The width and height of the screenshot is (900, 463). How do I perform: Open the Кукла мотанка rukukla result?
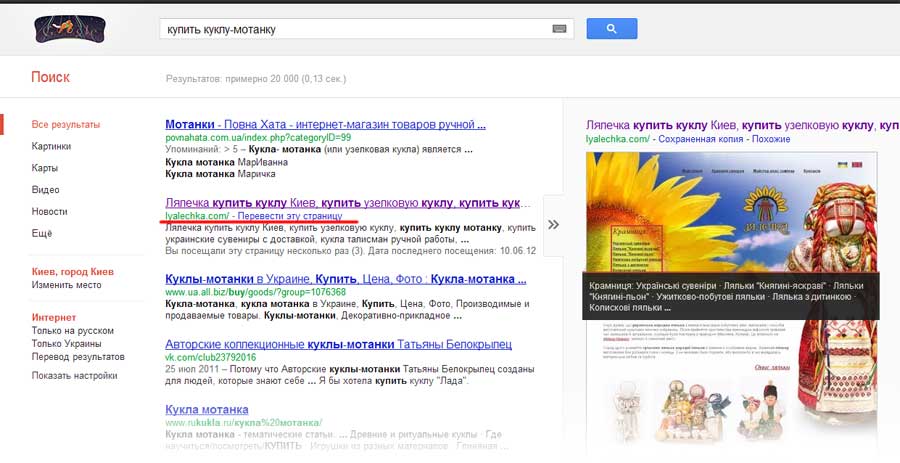pos(207,410)
